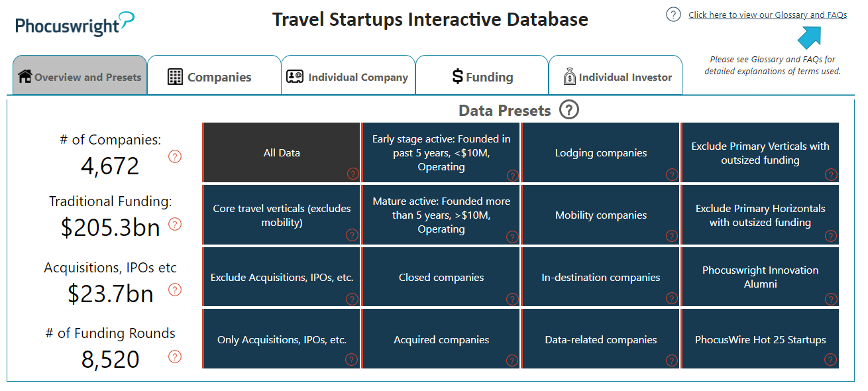Open the Data Presets help question mark
Image resolution: width=868 pixels, height=391 pixels.
[x=569, y=109]
